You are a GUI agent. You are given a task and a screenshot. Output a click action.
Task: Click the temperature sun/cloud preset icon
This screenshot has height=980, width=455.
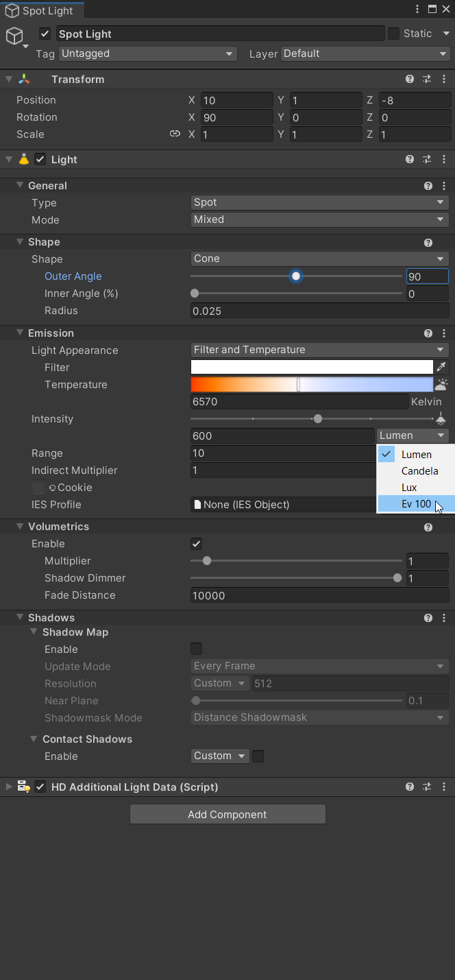pyautogui.click(x=442, y=385)
